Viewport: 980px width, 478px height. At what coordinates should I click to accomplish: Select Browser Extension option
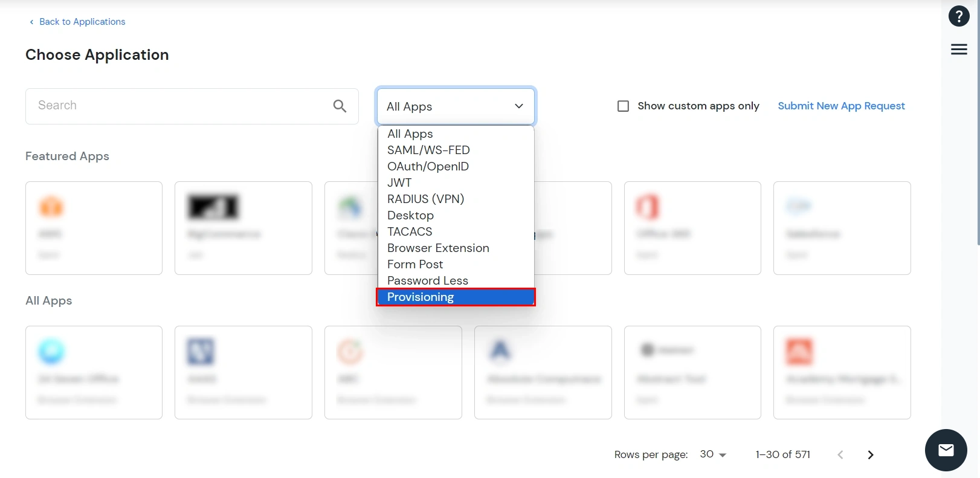coord(456,248)
